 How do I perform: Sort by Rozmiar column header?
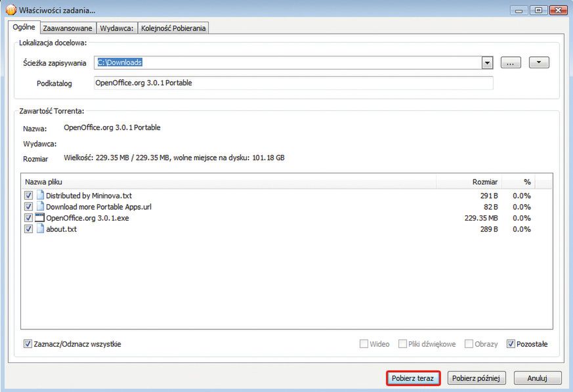(x=469, y=182)
